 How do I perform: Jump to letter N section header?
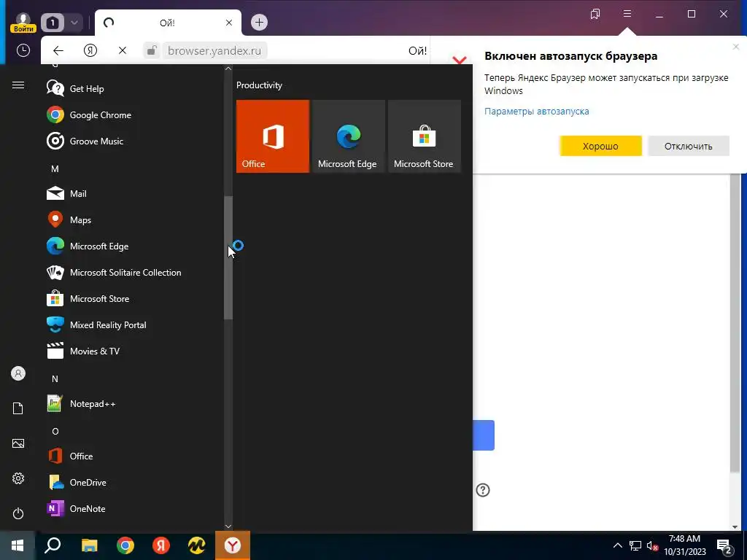[55, 379]
